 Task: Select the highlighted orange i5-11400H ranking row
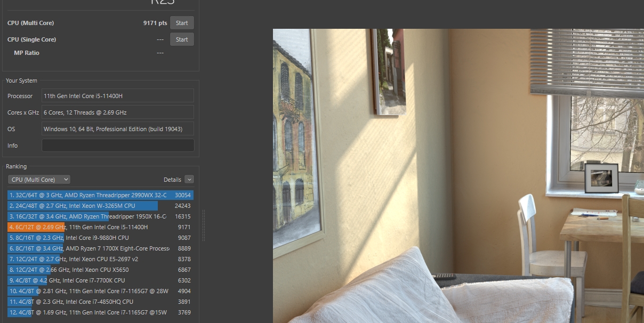pos(100,227)
